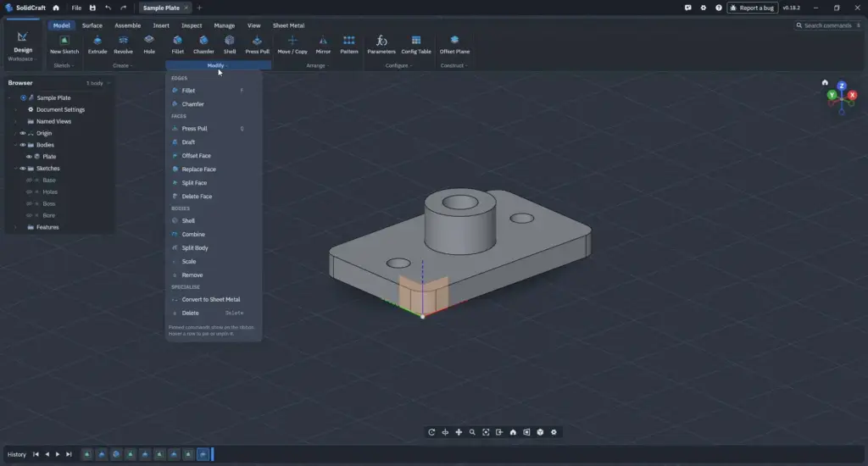Open the Arrange group dropdown
The height and width of the screenshot is (466, 868).
coord(318,65)
